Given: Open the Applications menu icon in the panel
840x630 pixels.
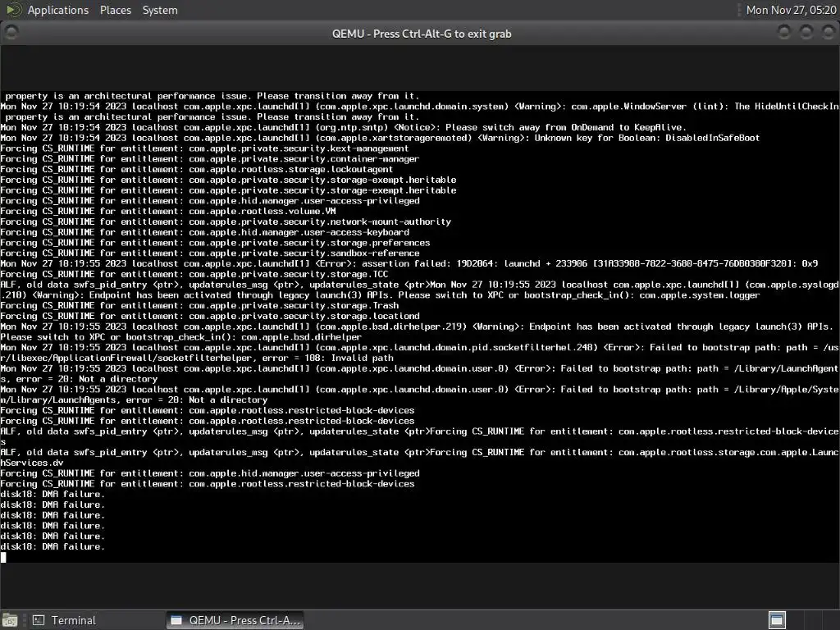Looking at the screenshot, I should point(13,10).
